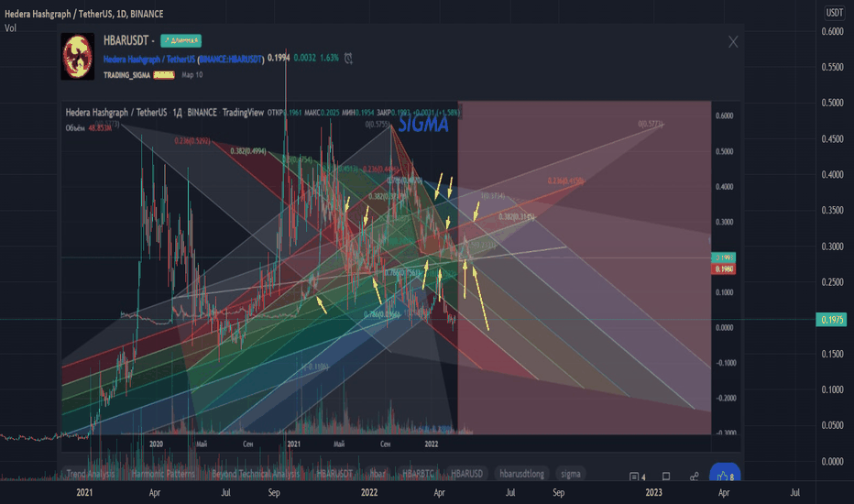The image size is (854, 504).
Task: Click the yellow premium badge beside TRADING_SIGMA
Action: click(x=164, y=75)
